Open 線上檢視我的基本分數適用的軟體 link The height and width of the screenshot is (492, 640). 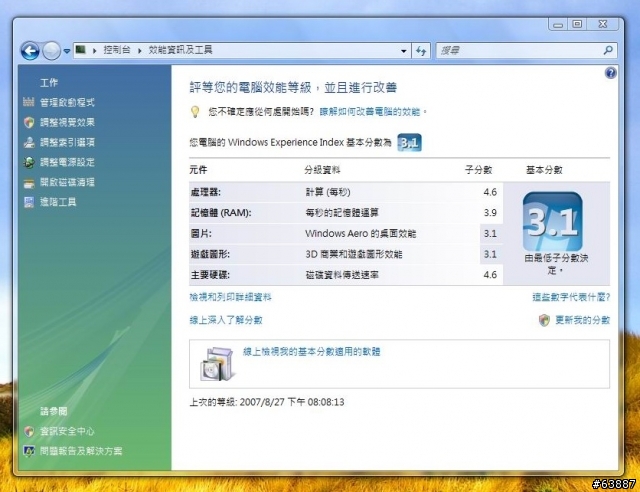312,352
